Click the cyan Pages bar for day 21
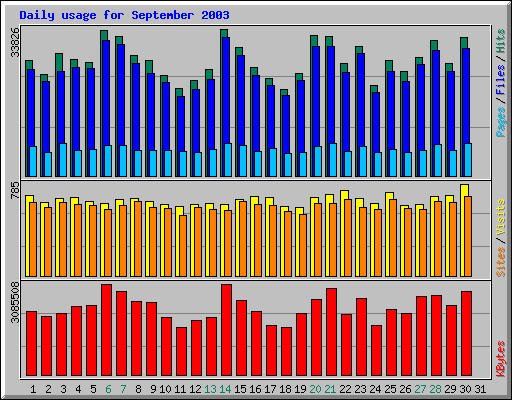Screen dimensions: 512x400 point(333,160)
